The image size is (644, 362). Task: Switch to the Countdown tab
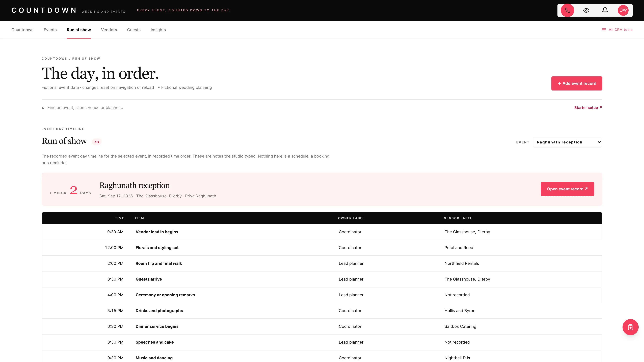[22, 30]
